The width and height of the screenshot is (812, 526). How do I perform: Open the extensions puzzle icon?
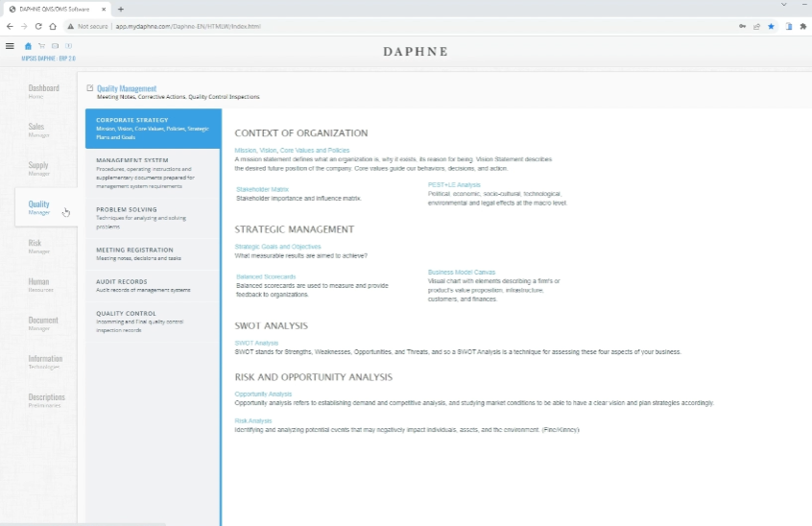[803, 27]
